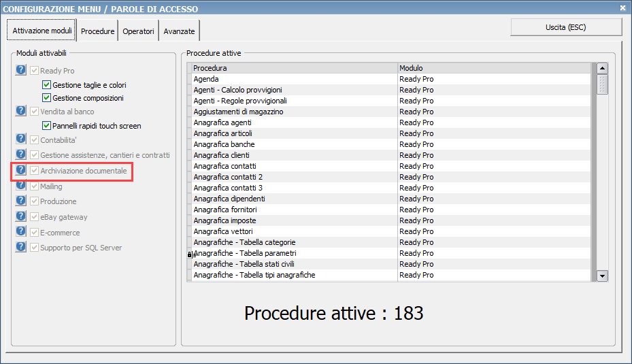Toggle Archiviazione documentale checkbox
This screenshot has width=632, height=364.
click(34, 171)
